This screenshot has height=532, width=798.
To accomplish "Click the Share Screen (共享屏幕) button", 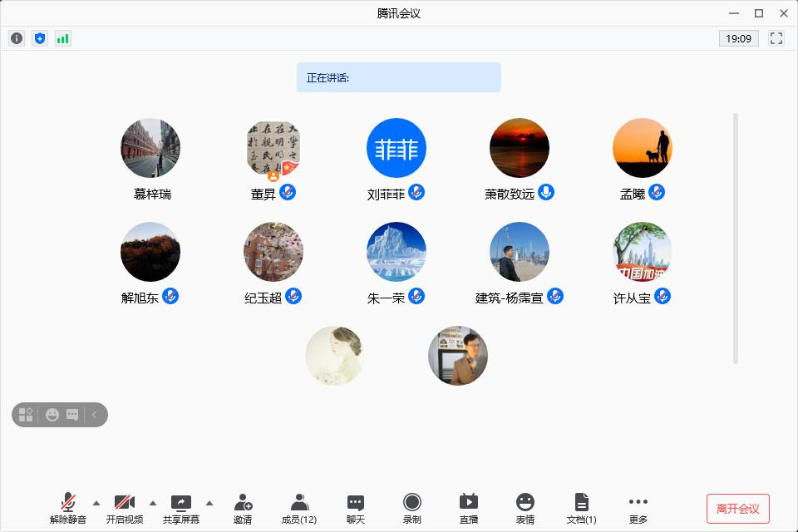I will click(x=181, y=508).
